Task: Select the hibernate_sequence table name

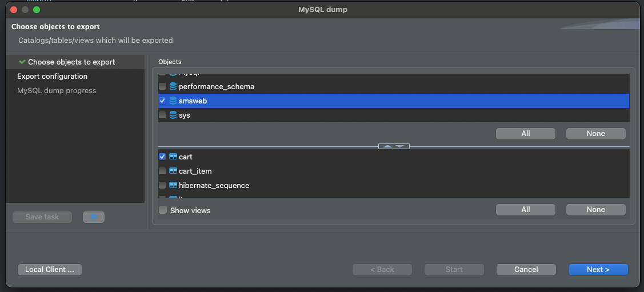Action: pos(214,185)
